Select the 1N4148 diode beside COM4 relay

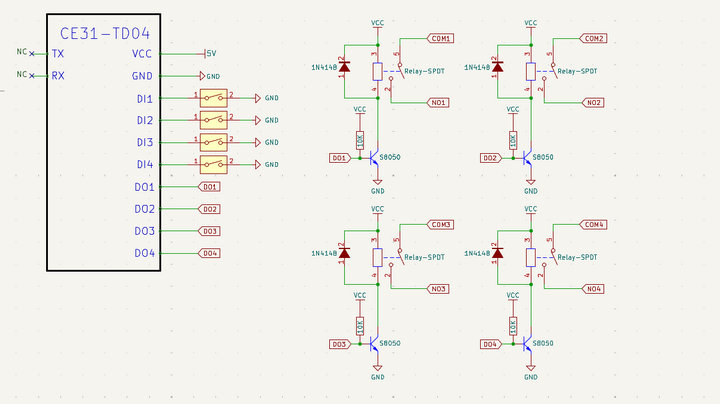point(499,254)
